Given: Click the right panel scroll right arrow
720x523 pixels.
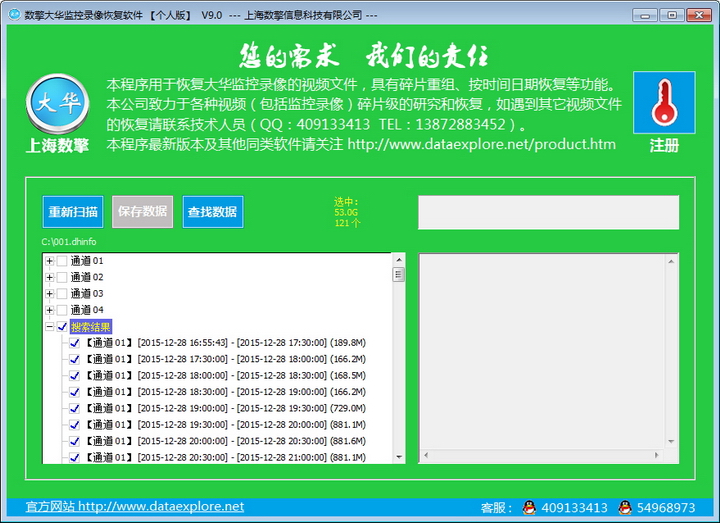Looking at the screenshot, I should pyautogui.click(x=657, y=455).
